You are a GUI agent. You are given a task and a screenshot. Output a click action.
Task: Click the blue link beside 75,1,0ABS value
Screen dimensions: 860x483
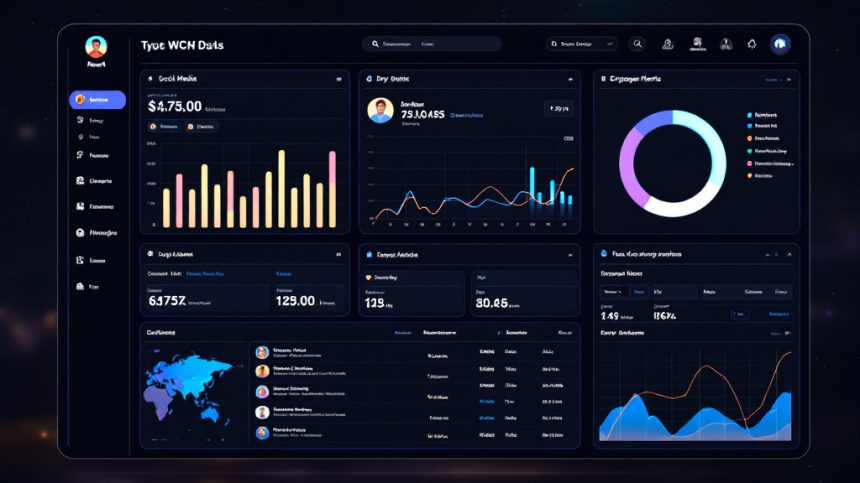point(466,115)
